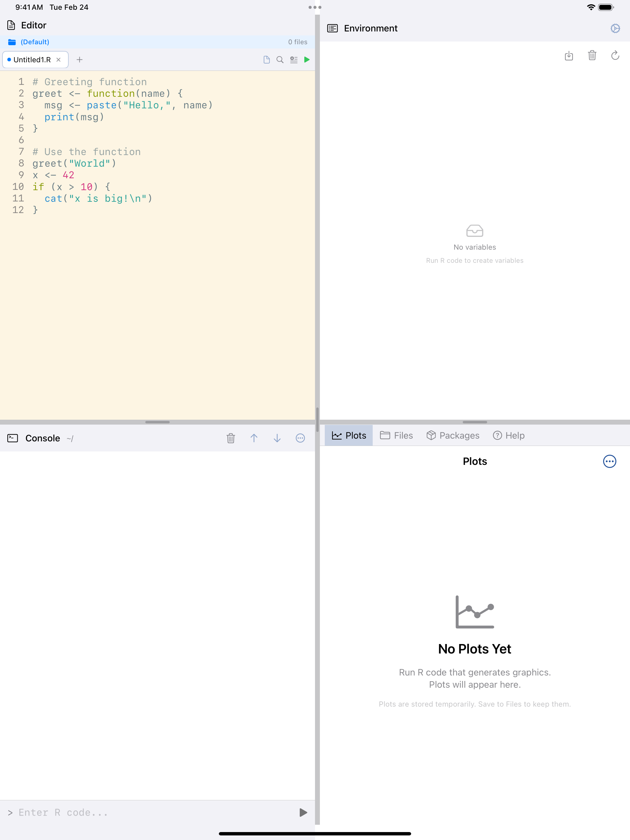This screenshot has height=840, width=630.
Task: Run the current R script
Action: [307, 60]
